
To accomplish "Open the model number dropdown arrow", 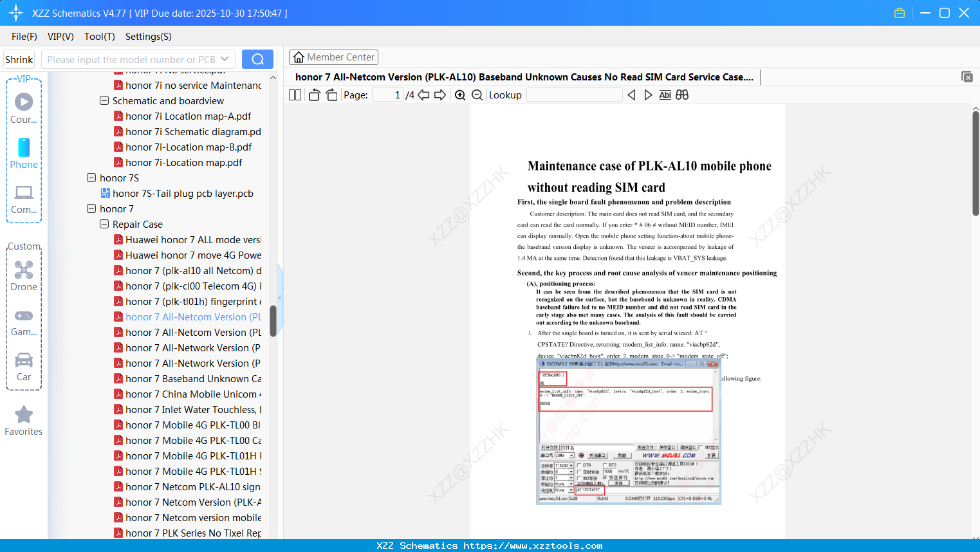I will coord(225,59).
